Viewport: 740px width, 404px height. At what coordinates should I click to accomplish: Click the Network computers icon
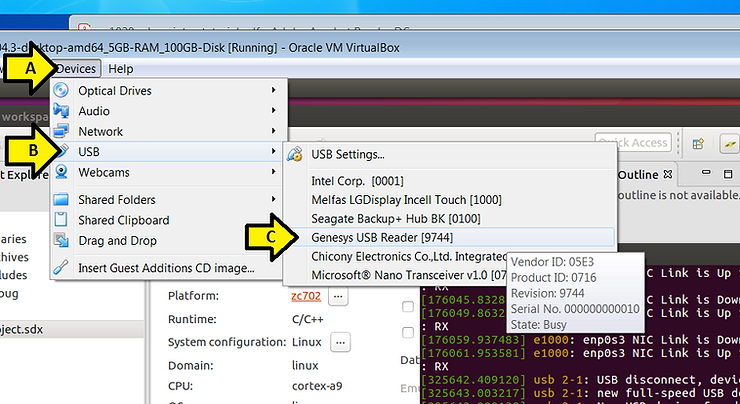coord(61,131)
